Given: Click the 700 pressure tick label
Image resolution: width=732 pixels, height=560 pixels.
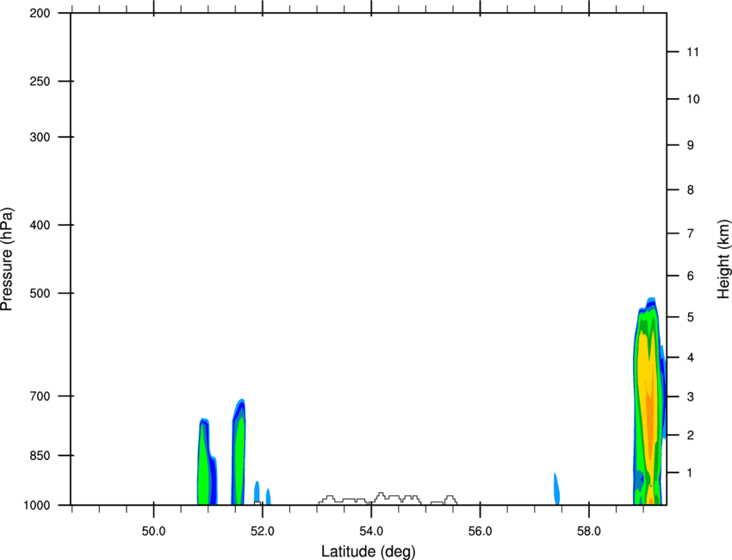Looking at the screenshot, I should [x=40, y=396].
